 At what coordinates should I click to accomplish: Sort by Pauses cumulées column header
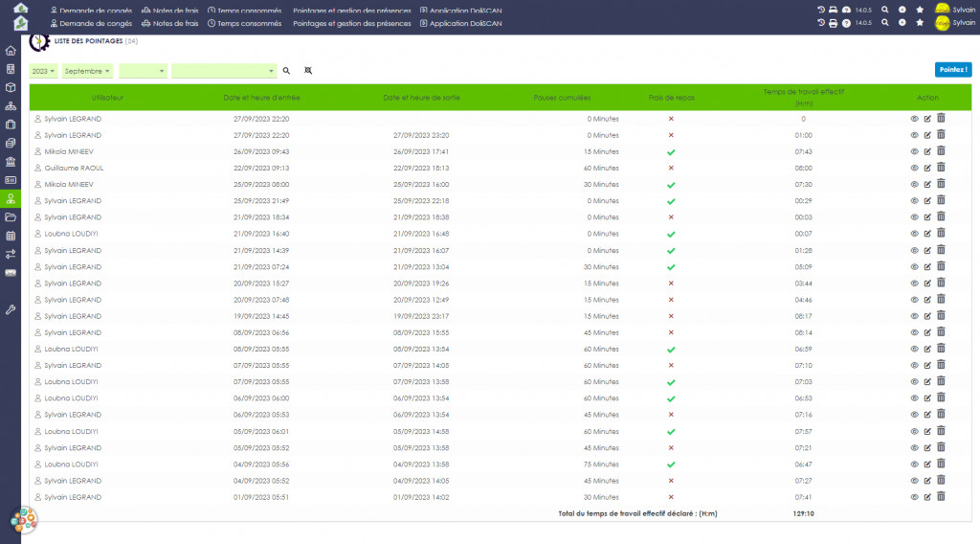point(562,98)
